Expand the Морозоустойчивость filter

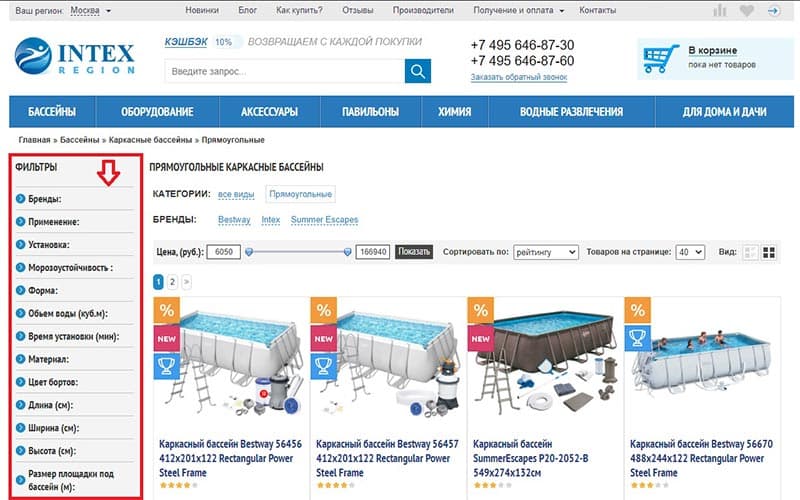(74, 267)
